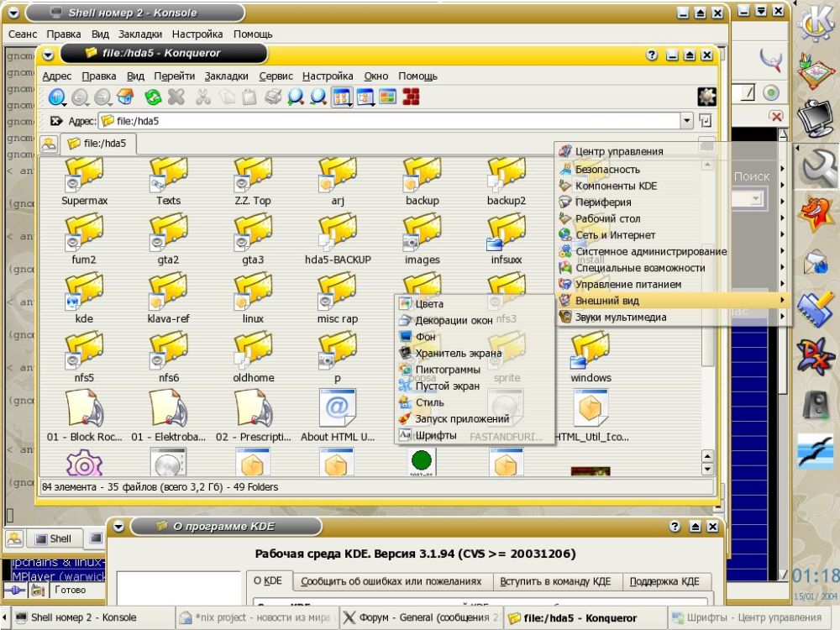Open the Supermax folder
Screen dimensions: 840x630
tap(84, 181)
